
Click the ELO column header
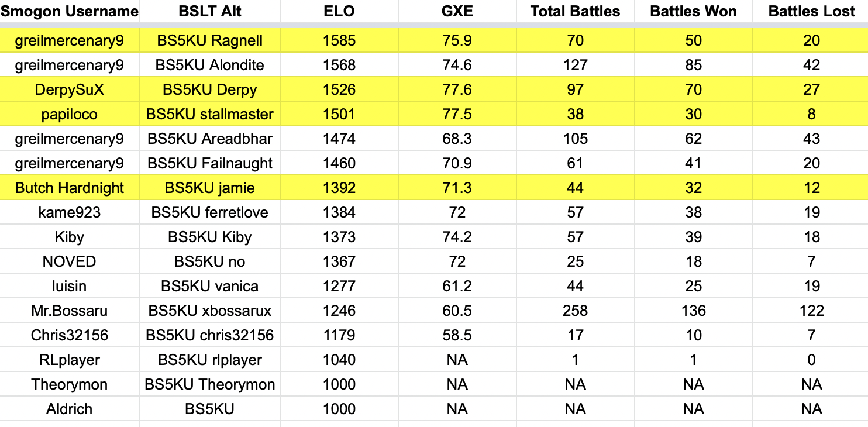coord(339,11)
